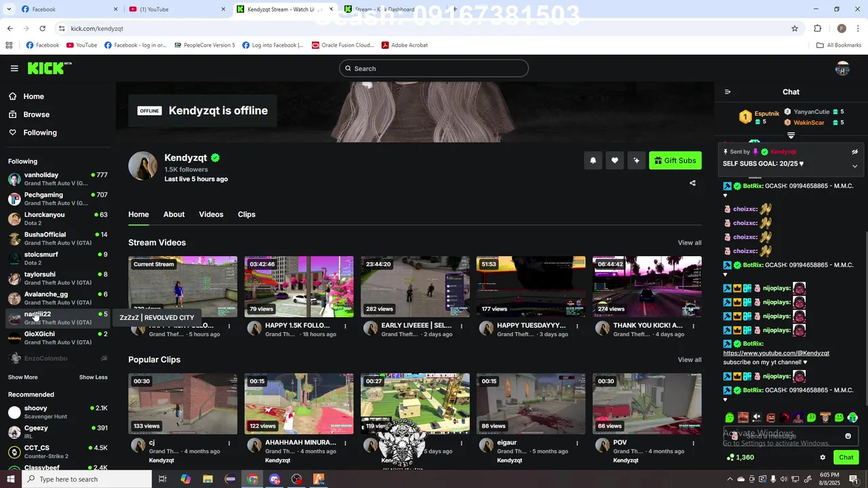Image resolution: width=868 pixels, height=488 pixels.
Task: View all Stream Videos
Action: tap(689, 243)
